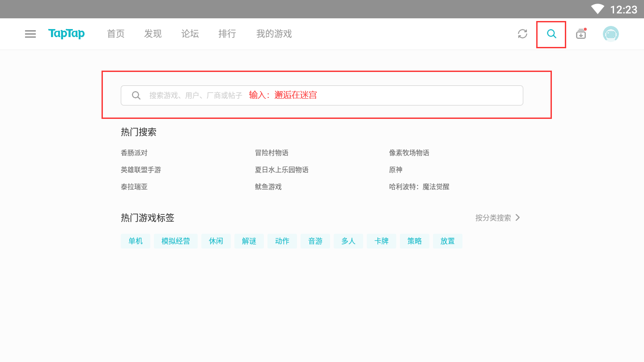The width and height of the screenshot is (644, 362).
Task: Open the 论坛 tab
Action: click(190, 34)
